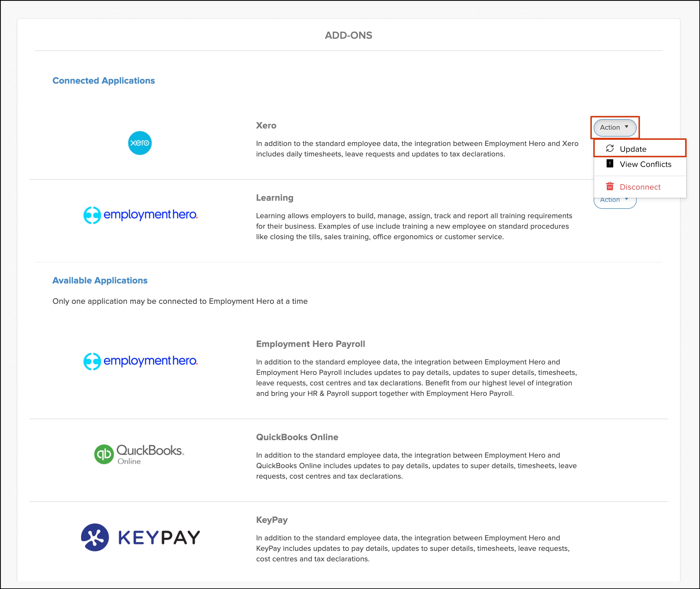Choose Disconnect from the Action menu
The image size is (700, 589).
(640, 187)
